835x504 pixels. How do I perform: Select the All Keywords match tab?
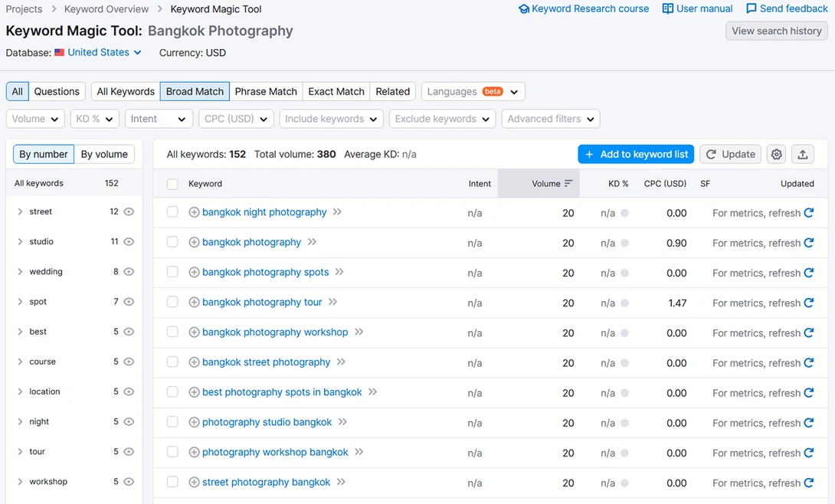tap(126, 92)
